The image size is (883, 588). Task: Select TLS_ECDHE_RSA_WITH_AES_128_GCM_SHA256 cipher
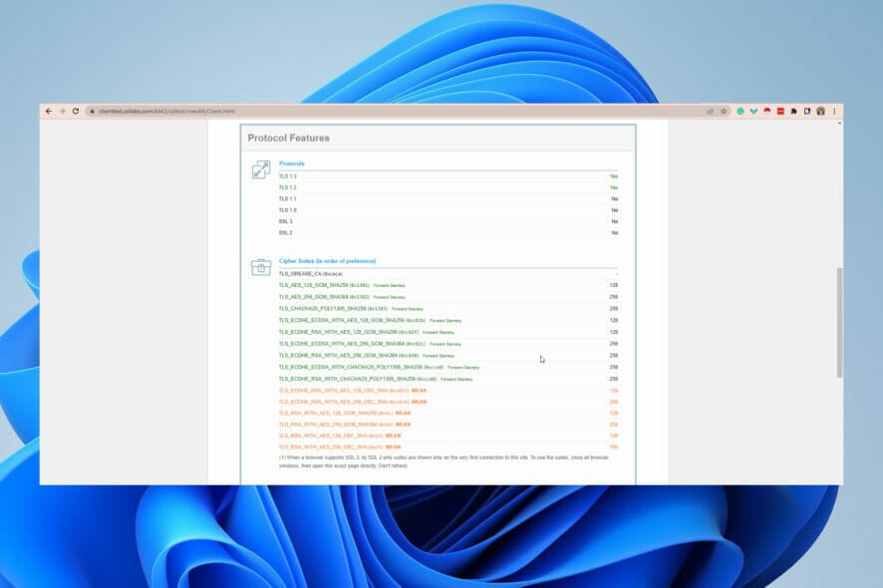tap(448, 332)
